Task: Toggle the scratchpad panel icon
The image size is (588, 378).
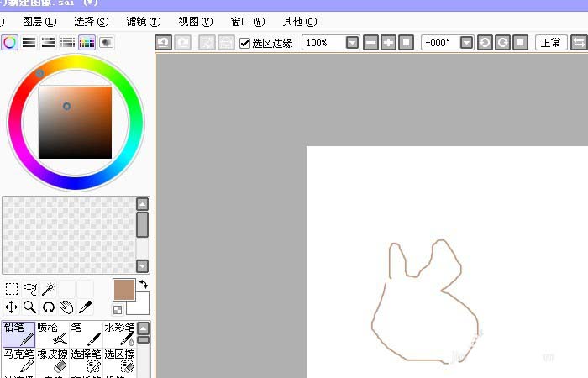Action: pos(107,43)
